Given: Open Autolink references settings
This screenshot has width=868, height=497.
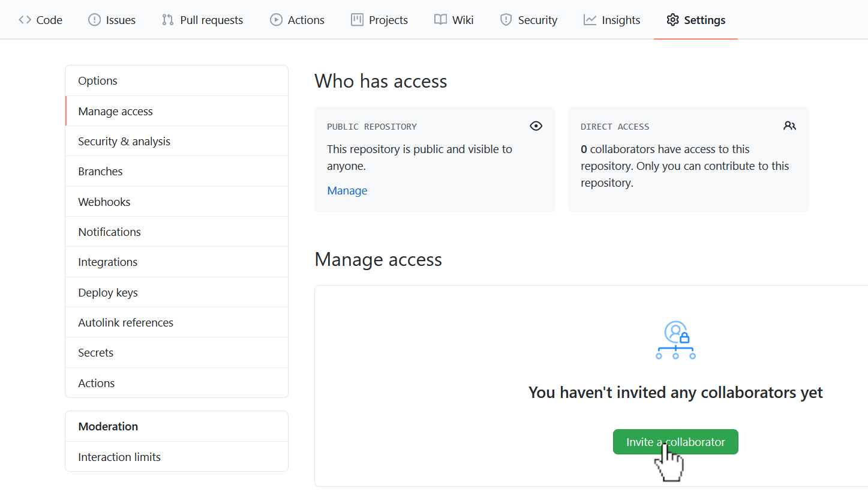Looking at the screenshot, I should [x=177, y=322].
